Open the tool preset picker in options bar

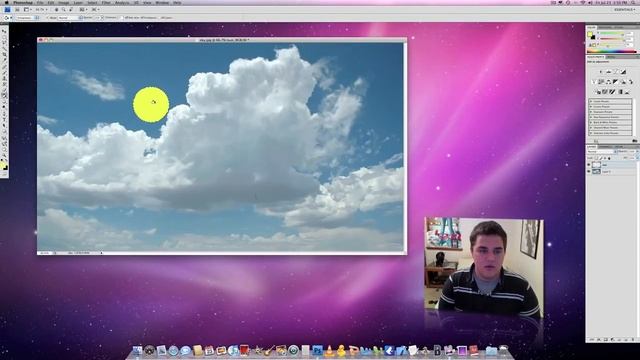[8, 18]
